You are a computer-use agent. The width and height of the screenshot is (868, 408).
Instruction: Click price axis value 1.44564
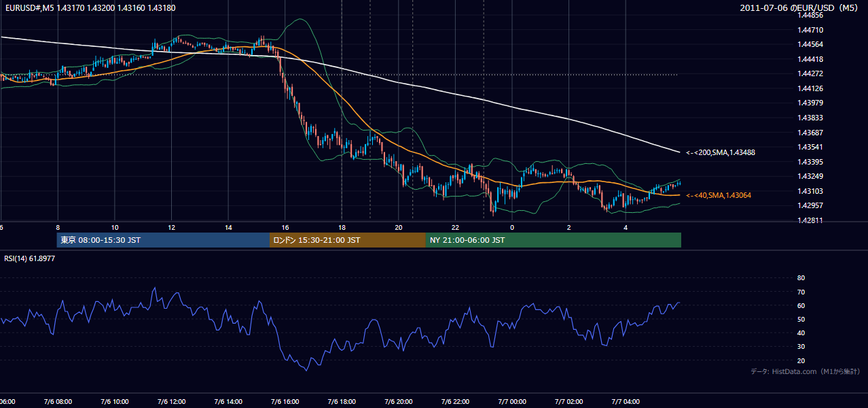click(810, 44)
